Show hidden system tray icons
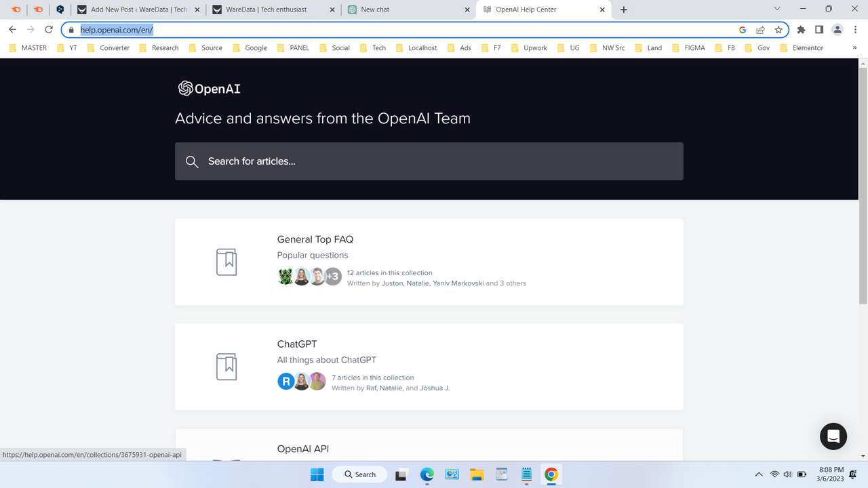The width and height of the screenshot is (868, 488). tap(759, 474)
